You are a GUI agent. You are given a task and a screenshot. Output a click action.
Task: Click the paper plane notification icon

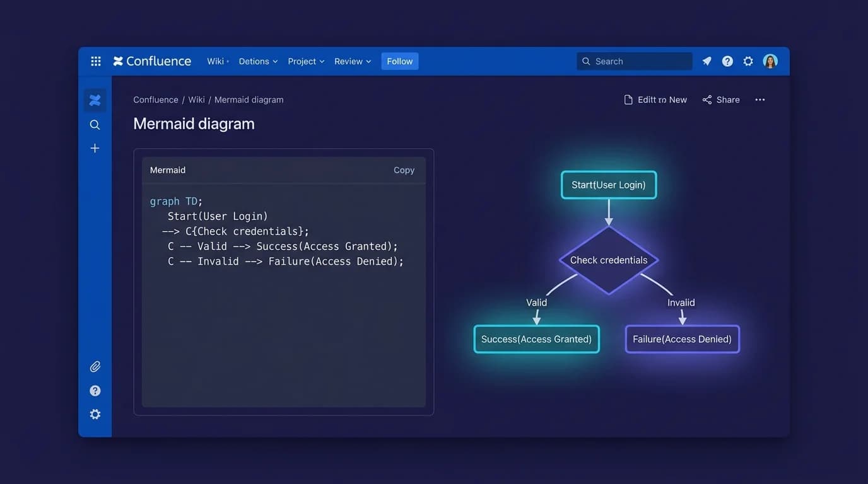(x=707, y=60)
